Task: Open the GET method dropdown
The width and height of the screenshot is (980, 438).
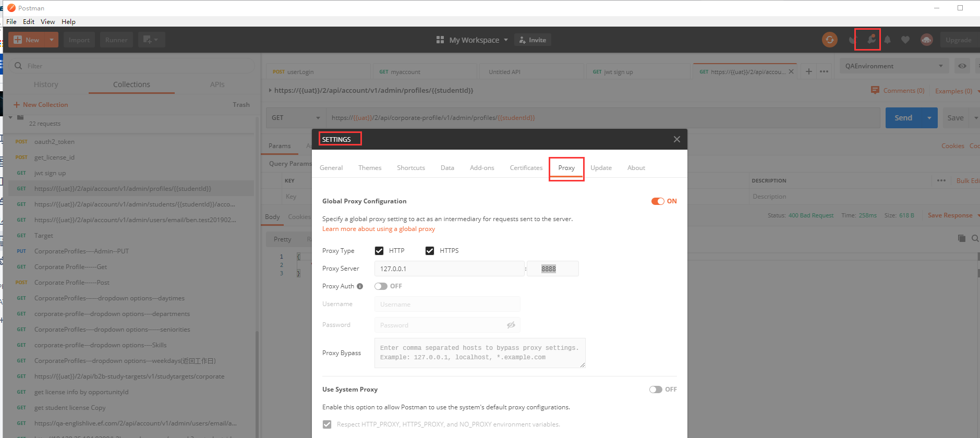Action: point(296,118)
